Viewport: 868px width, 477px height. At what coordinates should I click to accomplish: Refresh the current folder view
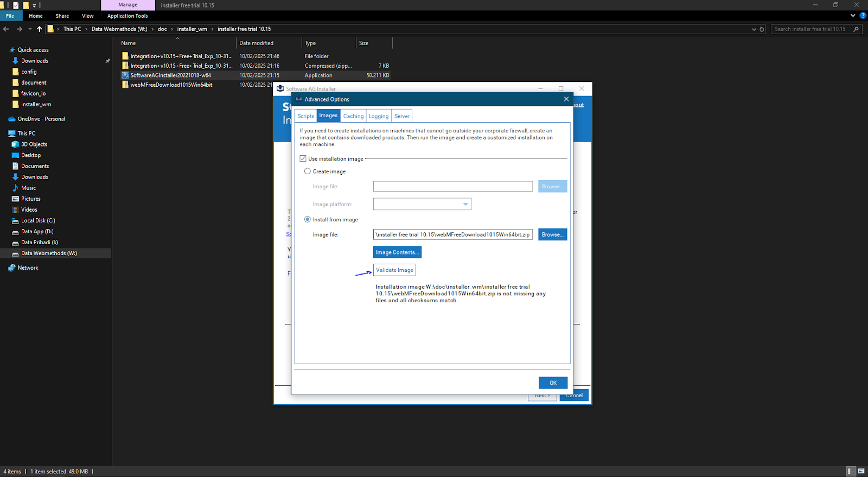(762, 29)
